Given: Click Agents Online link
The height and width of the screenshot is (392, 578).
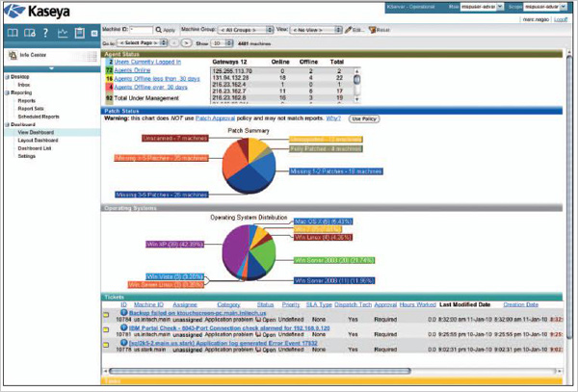Looking at the screenshot, I should (x=132, y=70).
